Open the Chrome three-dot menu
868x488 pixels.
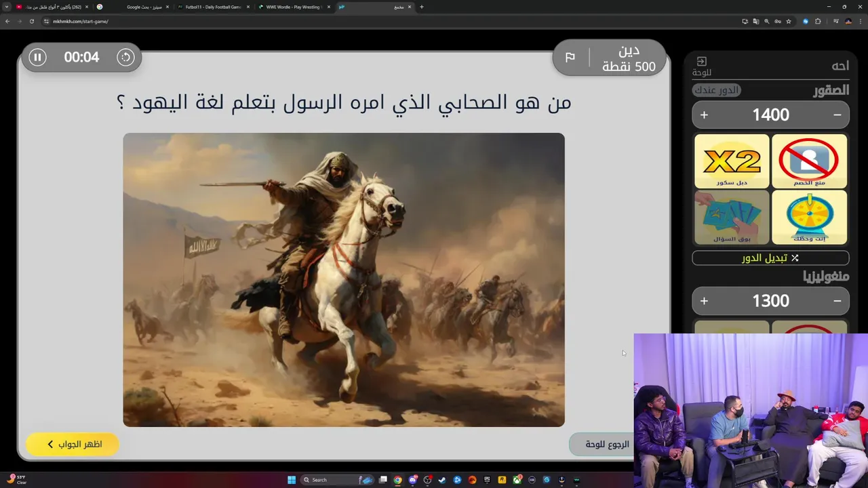[x=861, y=21]
